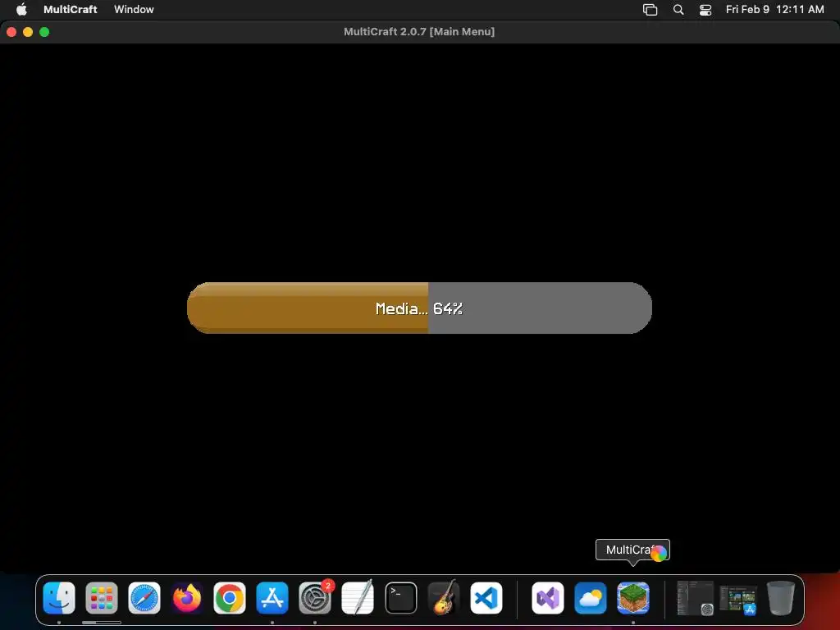The height and width of the screenshot is (630, 840).
Task: Open Terminal from the Dock
Action: (400, 598)
